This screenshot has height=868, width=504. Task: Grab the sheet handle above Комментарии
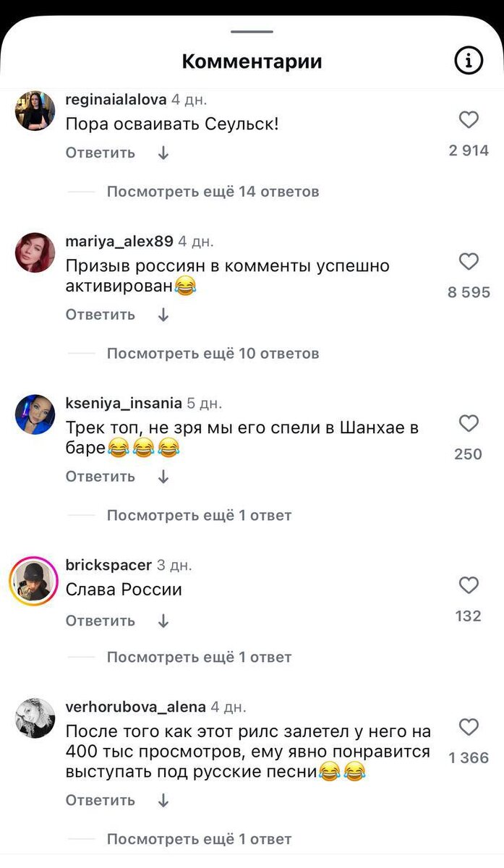pos(252,32)
